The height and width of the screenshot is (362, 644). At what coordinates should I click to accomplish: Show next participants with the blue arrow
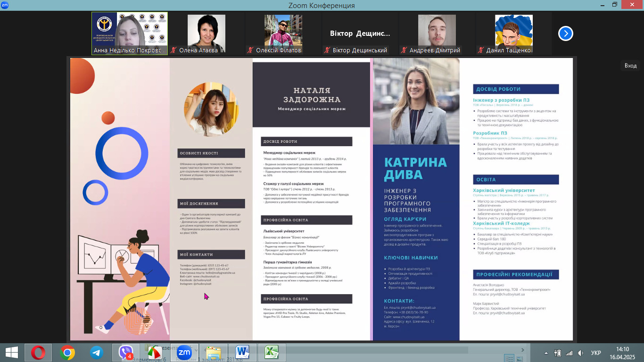pyautogui.click(x=565, y=33)
